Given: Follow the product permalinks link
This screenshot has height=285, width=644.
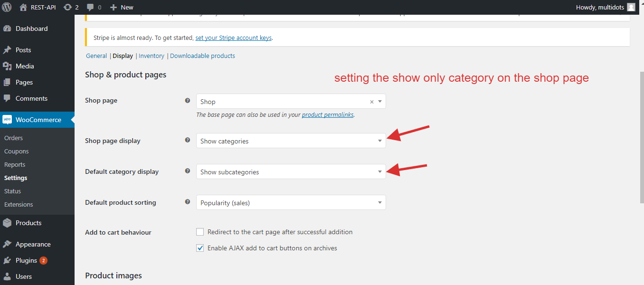Looking at the screenshot, I should [328, 114].
